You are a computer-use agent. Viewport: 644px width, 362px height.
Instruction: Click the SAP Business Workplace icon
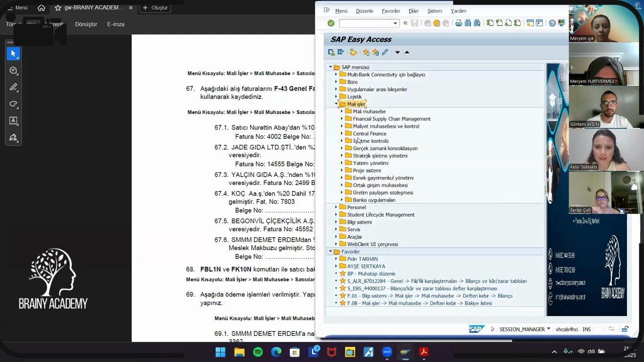click(353, 52)
